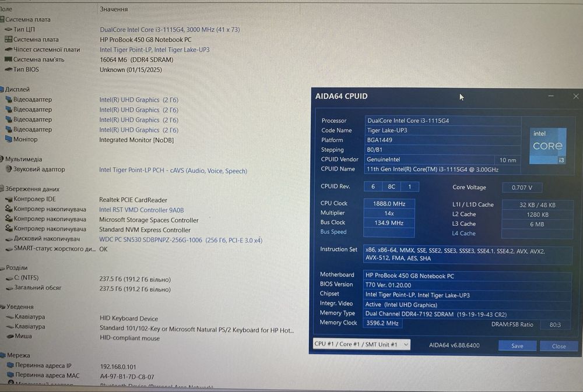Click the 'Розділи' section header icon

(3, 267)
